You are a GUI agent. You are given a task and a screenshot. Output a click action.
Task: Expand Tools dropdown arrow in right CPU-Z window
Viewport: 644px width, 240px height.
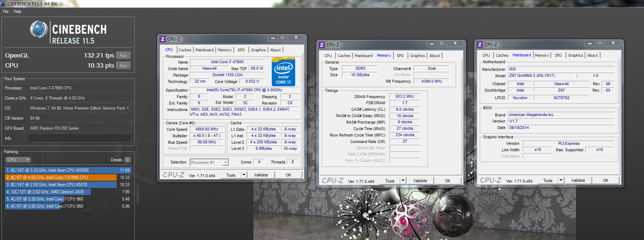click(x=561, y=181)
